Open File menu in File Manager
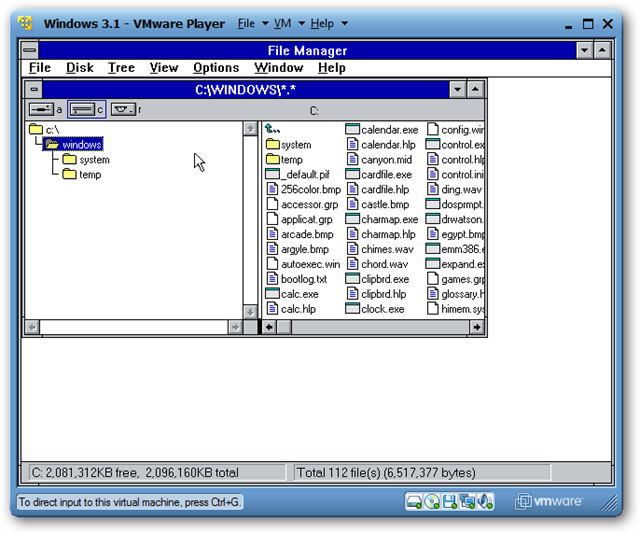This screenshot has height=534, width=640. point(40,68)
